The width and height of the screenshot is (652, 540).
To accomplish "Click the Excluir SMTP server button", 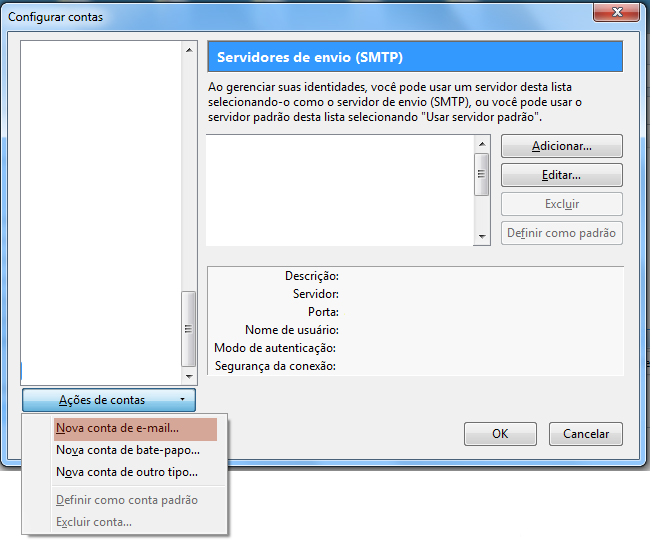I will (561, 204).
